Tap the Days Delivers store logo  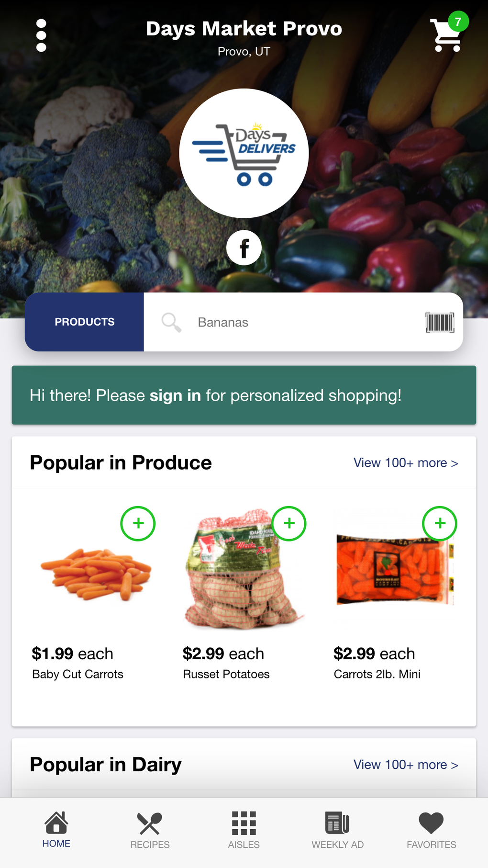tap(244, 153)
